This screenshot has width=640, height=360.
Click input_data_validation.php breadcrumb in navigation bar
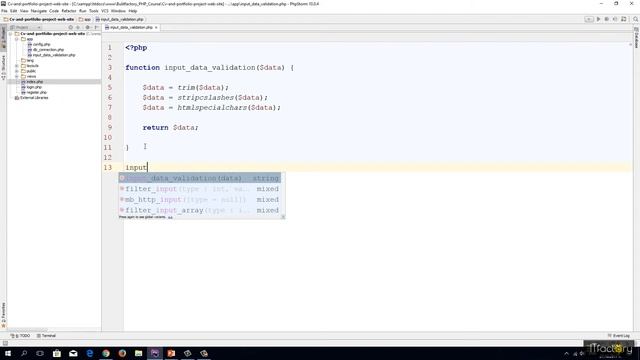(x=120, y=19)
